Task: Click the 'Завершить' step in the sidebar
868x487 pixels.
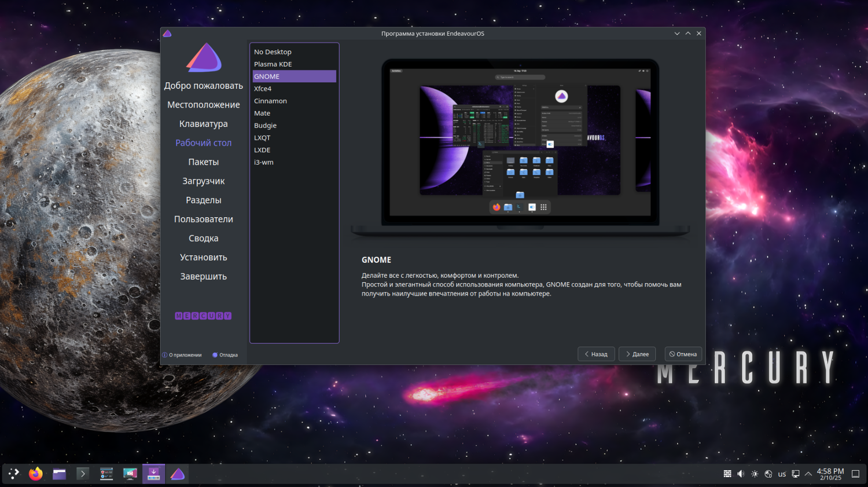Action: (204, 277)
